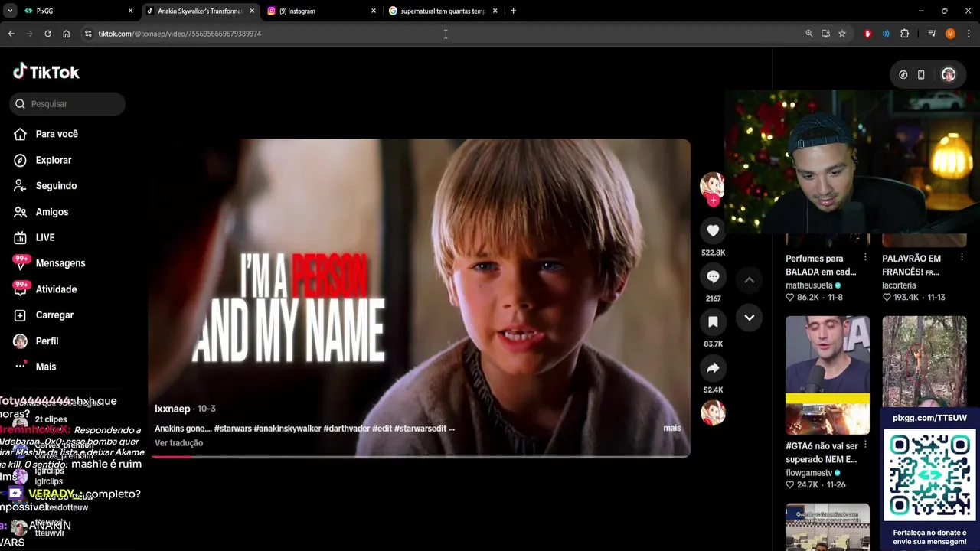Seek on the video progress bar
The image size is (980, 551).
pyautogui.click(x=420, y=456)
